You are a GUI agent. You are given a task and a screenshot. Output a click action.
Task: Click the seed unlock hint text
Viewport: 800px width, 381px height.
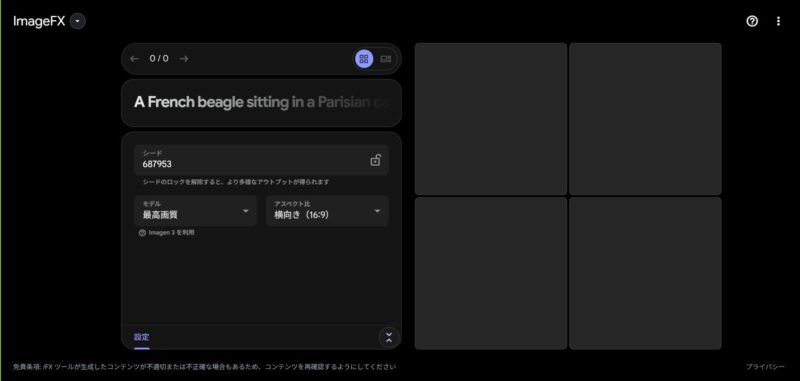click(x=236, y=182)
